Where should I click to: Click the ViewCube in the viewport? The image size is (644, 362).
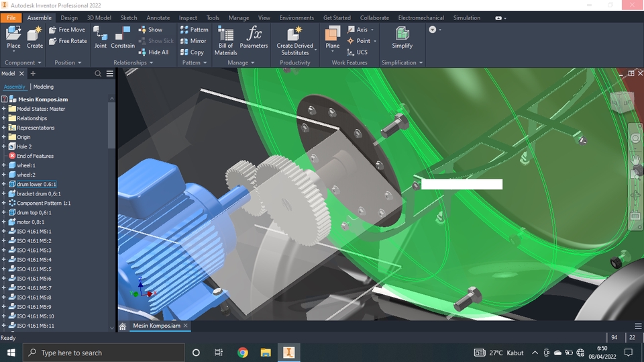[621, 101]
